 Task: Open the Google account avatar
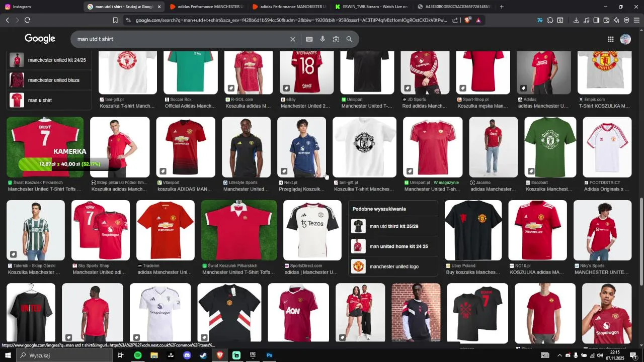pos(626,39)
